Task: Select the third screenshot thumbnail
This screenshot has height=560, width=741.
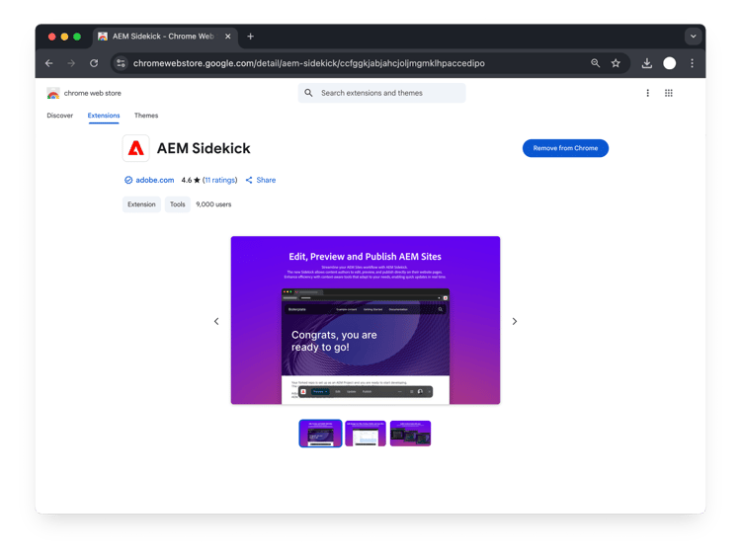Action: pos(410,434)
